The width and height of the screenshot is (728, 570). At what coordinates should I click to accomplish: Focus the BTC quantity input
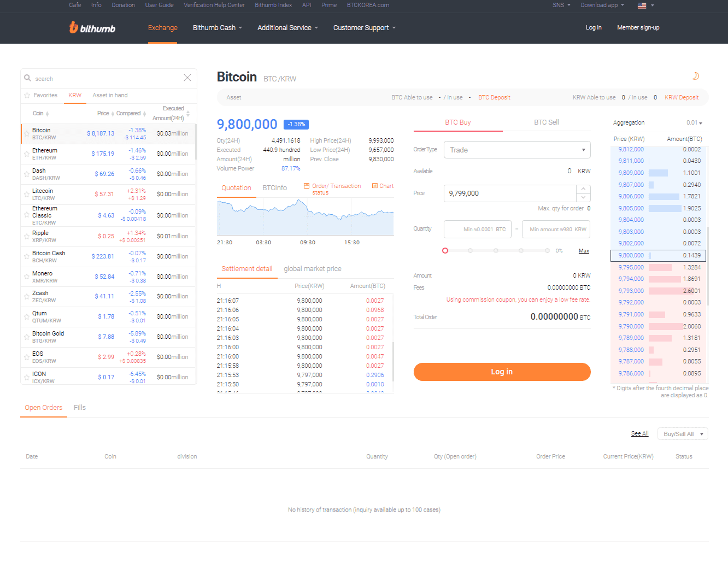pos(478,230)
